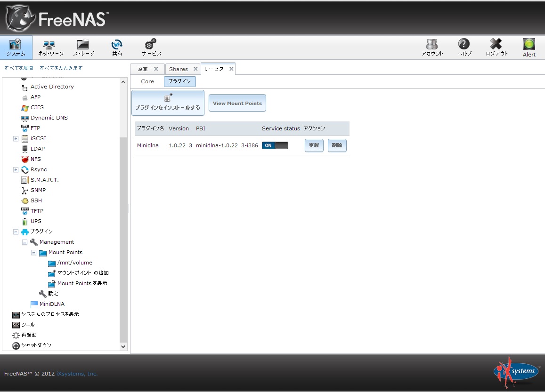Collapse the プラグイン tree node

point(16,232)
